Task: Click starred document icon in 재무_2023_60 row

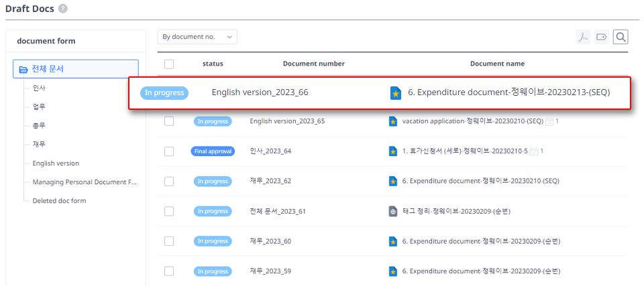Action: 393,241
